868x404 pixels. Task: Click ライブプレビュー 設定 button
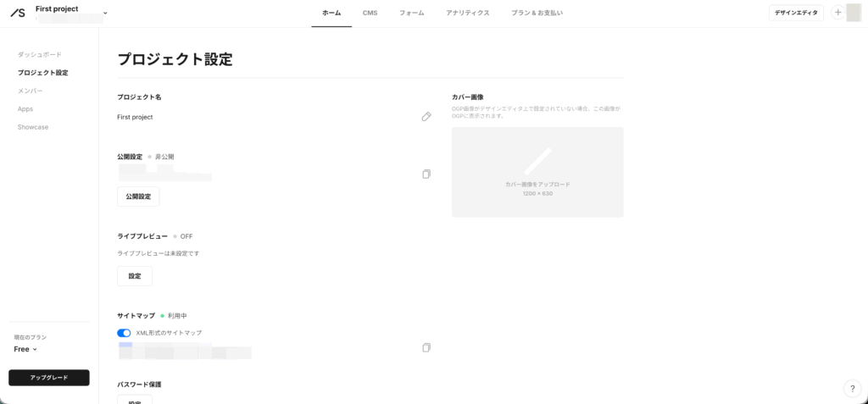tap(135, 276)
